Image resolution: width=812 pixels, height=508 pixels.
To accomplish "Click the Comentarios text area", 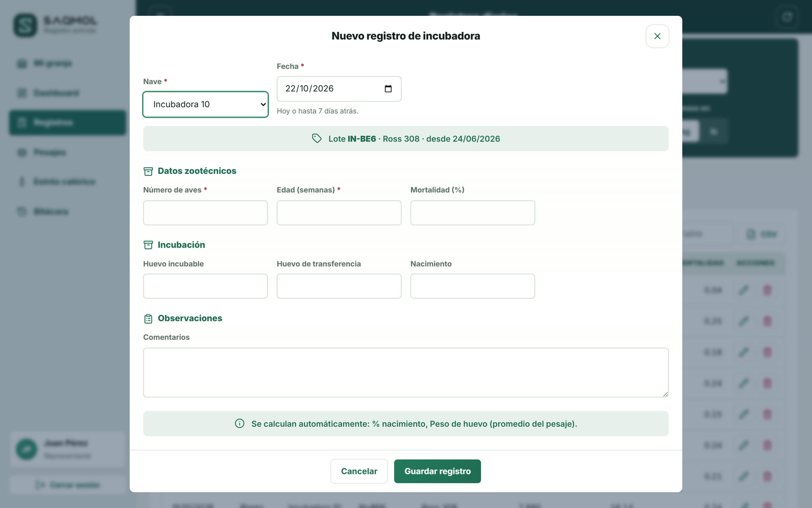I will coord(406,372).
